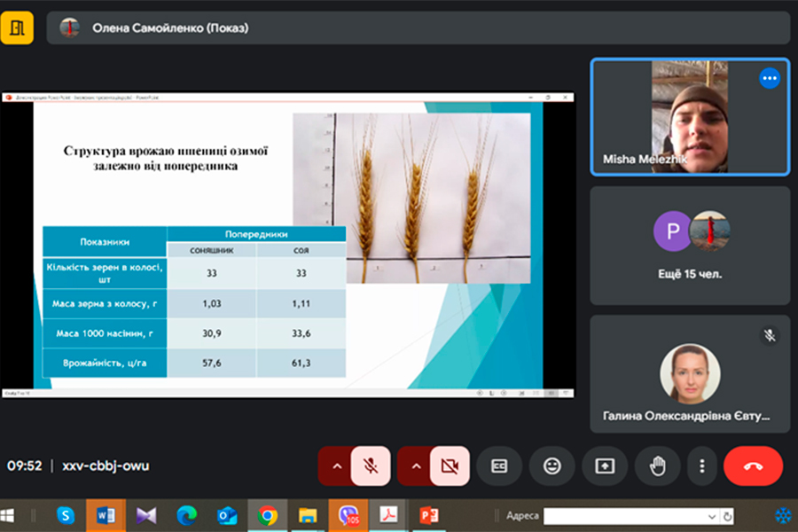
Task: Switch to Google Chrome in the taskbar
Action: (267, 516)
